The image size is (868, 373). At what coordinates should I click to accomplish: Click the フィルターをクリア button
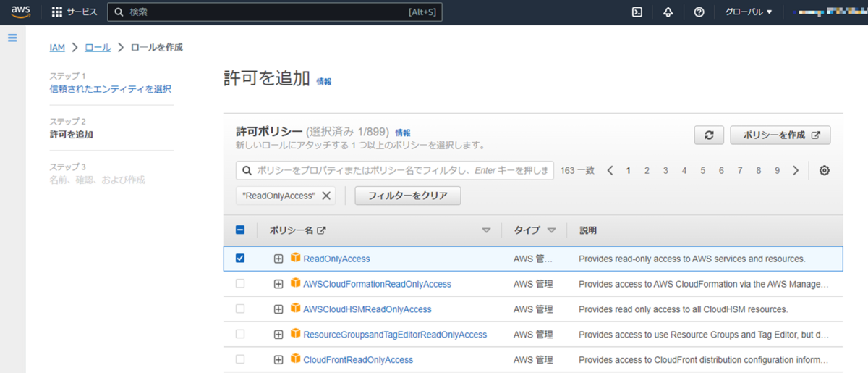[408, 196]
